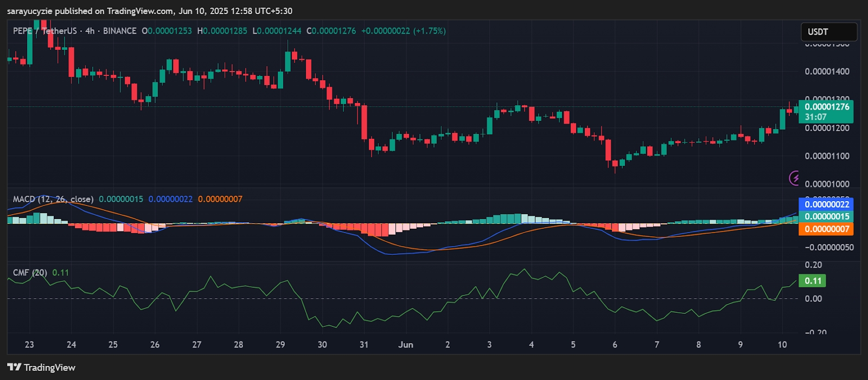Open the USDT currency selector
Viewport: 868px width, 380px height.
[828, 32]
